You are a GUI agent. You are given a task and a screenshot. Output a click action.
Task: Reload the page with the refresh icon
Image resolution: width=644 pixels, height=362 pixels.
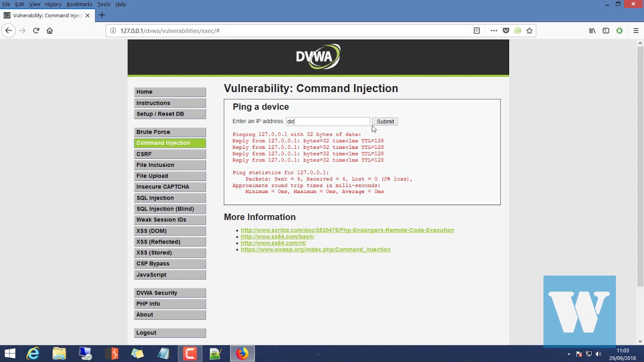click(x=36, y=31)
